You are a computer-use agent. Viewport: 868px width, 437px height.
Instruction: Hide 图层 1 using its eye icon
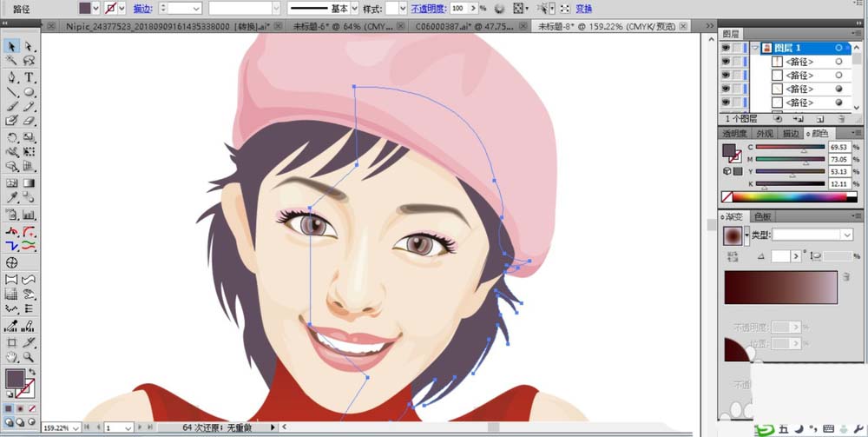coord(726,48)
